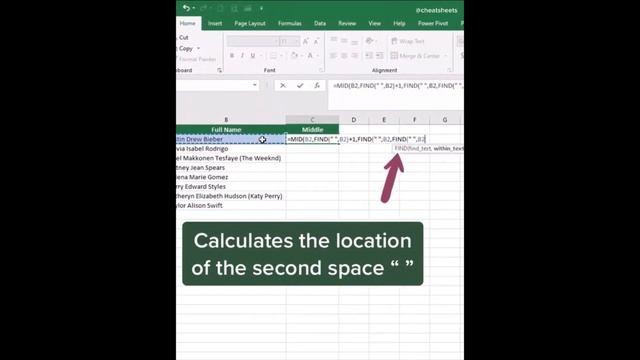640x360 pixels.
Task: Click the "Middle" header cell
Action: coord(312,129)
